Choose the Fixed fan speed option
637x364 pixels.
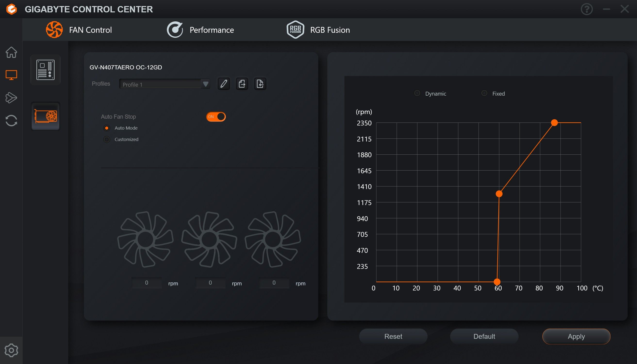pyautogui.click(x=484, y=93)
